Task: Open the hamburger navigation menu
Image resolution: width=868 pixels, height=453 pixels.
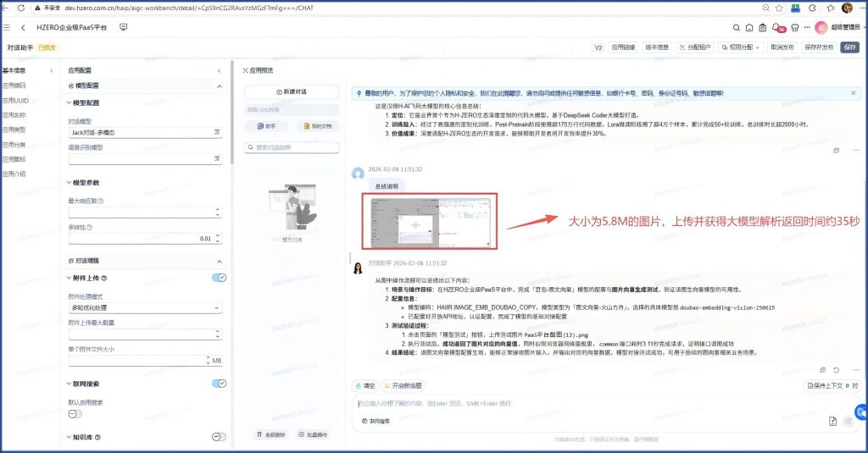Action: [x=8, y=28]
